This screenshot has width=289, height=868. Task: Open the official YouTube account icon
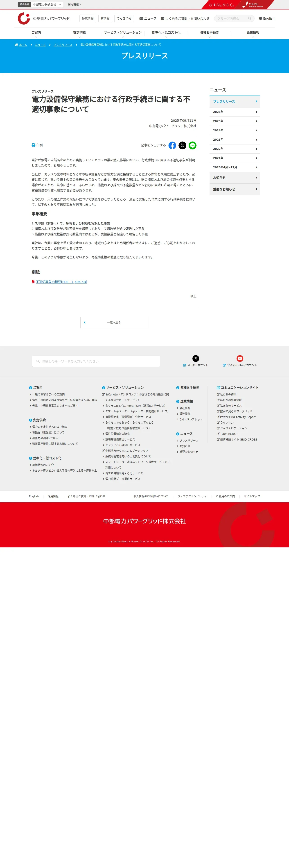tap(239, 358)
